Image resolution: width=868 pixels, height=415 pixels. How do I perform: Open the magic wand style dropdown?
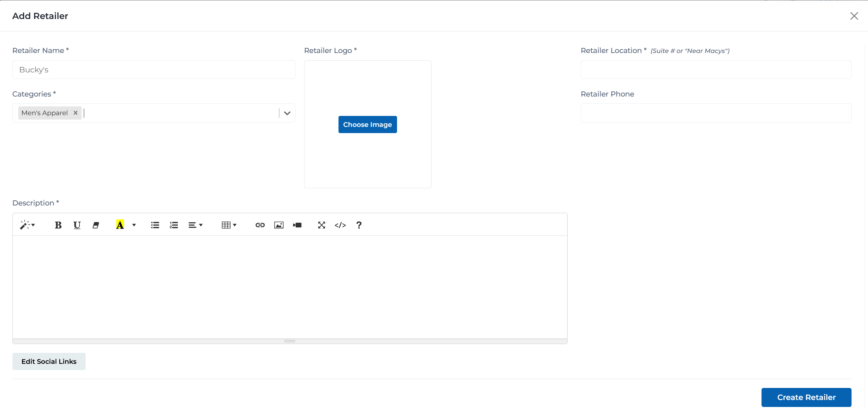tap(27, 225)
